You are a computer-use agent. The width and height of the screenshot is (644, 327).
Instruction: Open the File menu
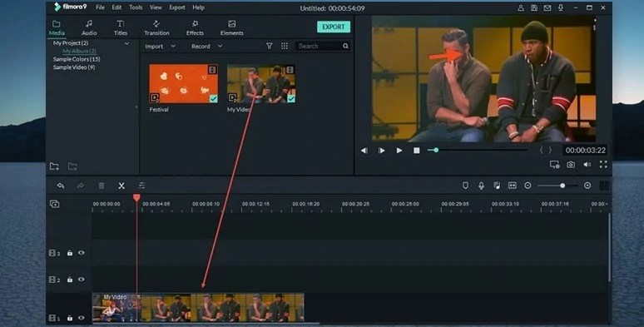(x=100, y=7)
